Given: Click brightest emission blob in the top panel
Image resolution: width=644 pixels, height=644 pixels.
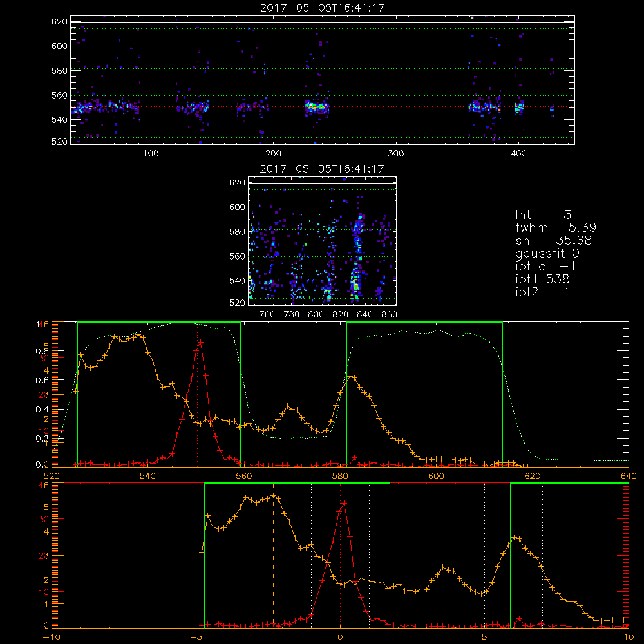Looking at the screenshot, I should (316, 107).
